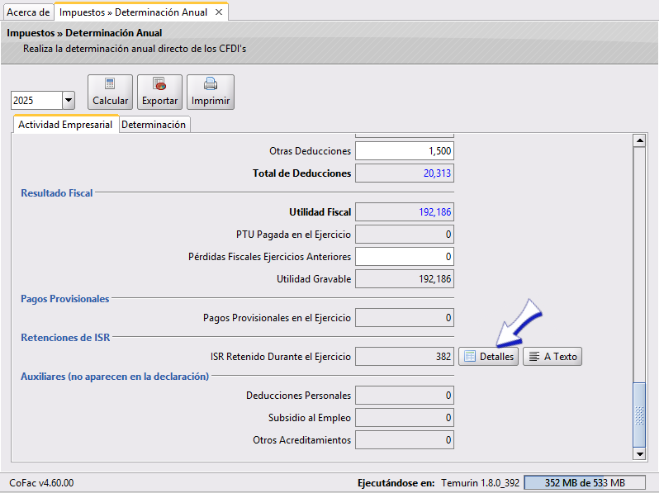
Task: Click the Detalles table icon
Action: pos(470,356)
